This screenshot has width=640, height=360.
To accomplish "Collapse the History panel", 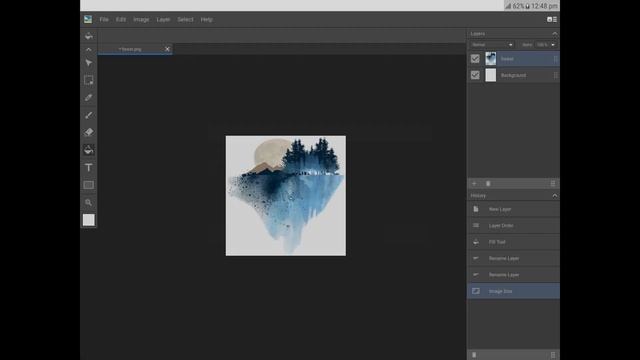I will tap(554, 196).
